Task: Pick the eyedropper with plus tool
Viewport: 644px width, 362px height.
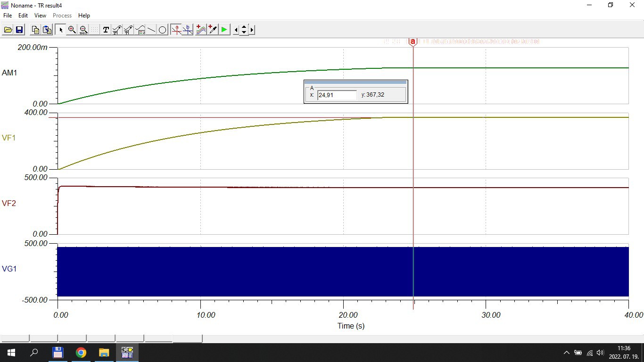Action: (x=212, y=30)
